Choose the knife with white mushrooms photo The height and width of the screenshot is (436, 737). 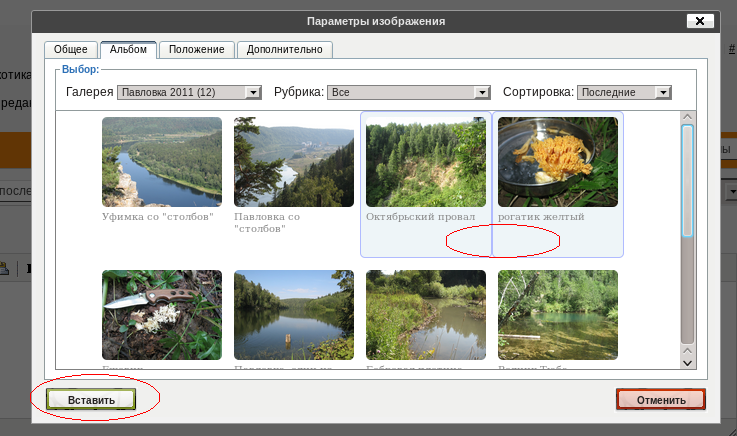[x=162, y=314]
